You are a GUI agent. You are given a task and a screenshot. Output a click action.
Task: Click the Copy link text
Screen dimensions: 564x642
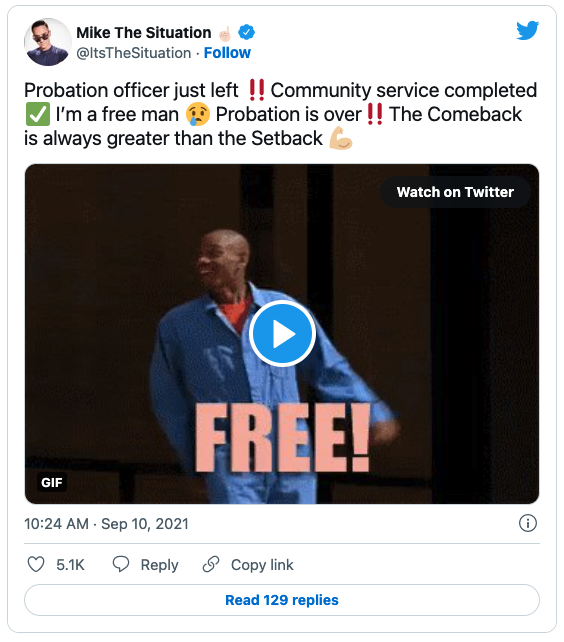[262, 565]
